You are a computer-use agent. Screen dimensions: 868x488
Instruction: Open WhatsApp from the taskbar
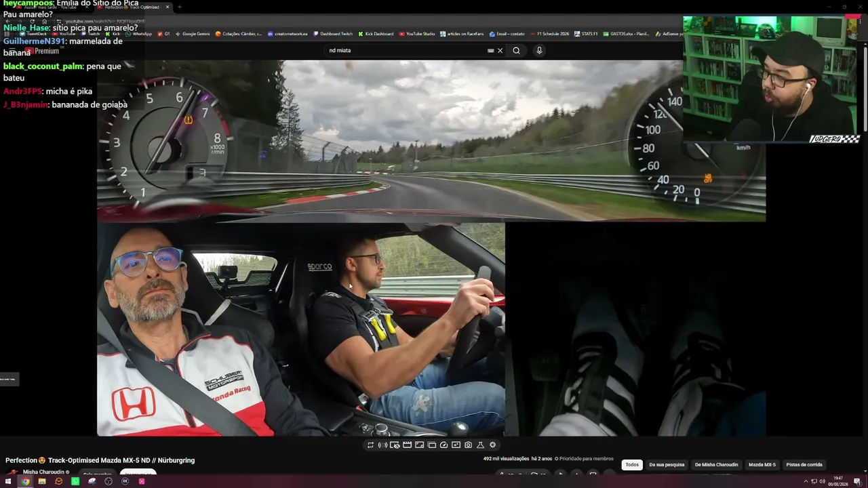point(75,481)
